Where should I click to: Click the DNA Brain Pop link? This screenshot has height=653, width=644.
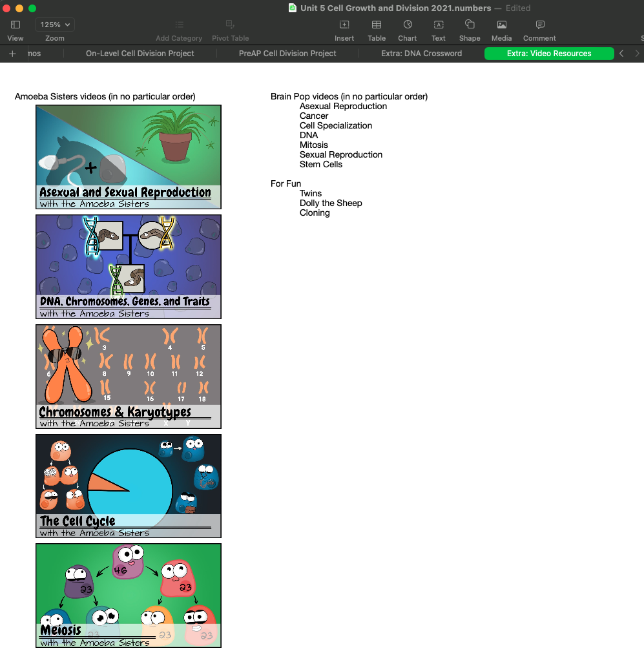[x=309, y=136]
